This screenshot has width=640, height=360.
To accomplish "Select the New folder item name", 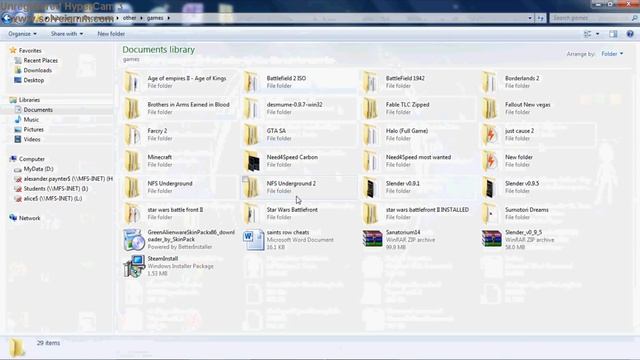I will point(518,157).
